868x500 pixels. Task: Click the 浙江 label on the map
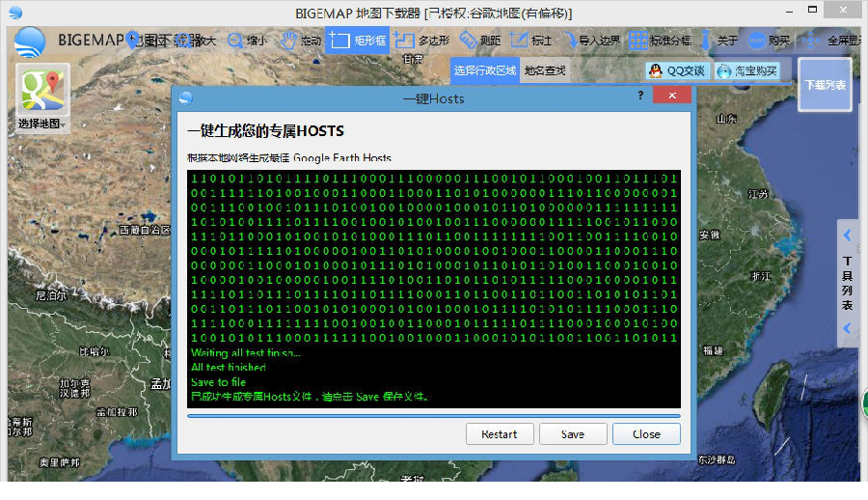point(761,276)
